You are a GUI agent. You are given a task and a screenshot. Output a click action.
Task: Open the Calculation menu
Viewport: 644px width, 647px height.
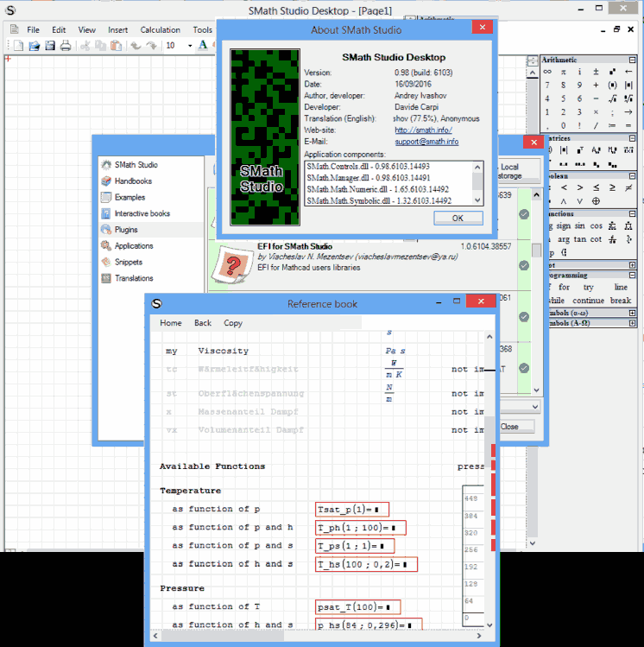coord(161,29)
